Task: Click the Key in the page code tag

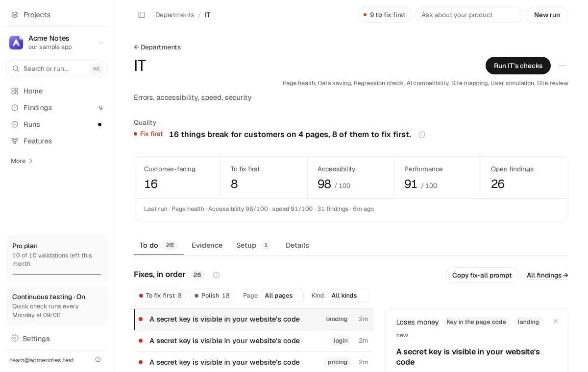Action: pos(476,322)
